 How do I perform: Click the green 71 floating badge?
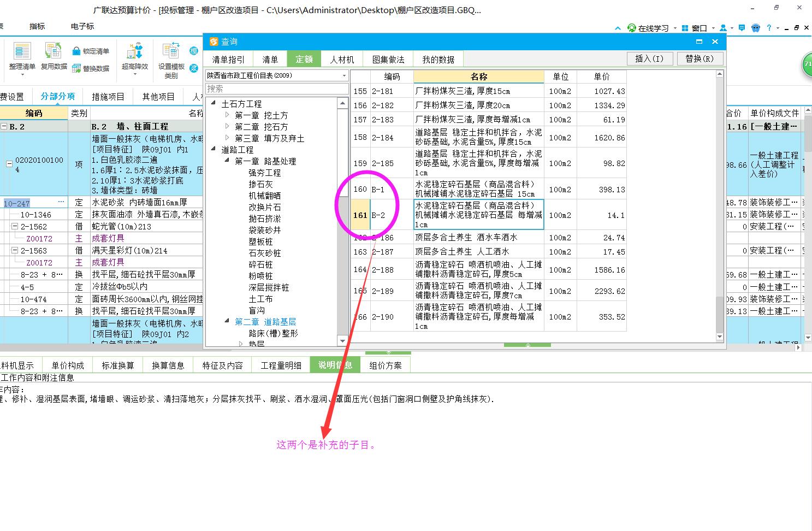[807, 64]
